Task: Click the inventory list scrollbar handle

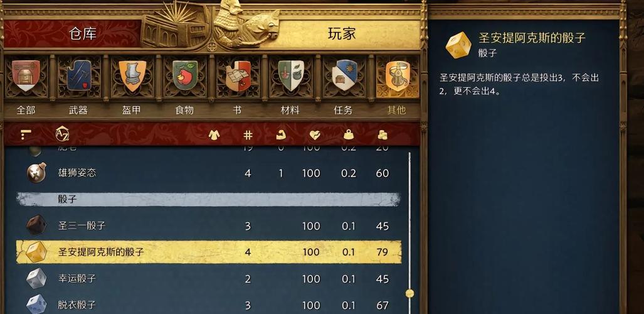Action: (409, 293)
